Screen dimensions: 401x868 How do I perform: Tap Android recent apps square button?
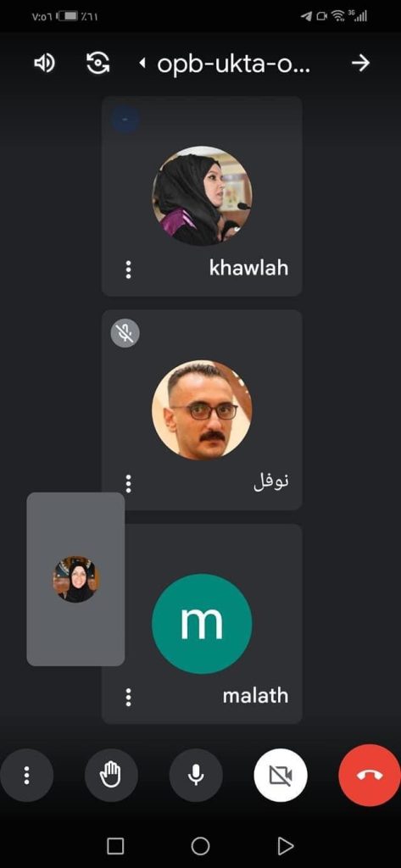click(115, 846)
